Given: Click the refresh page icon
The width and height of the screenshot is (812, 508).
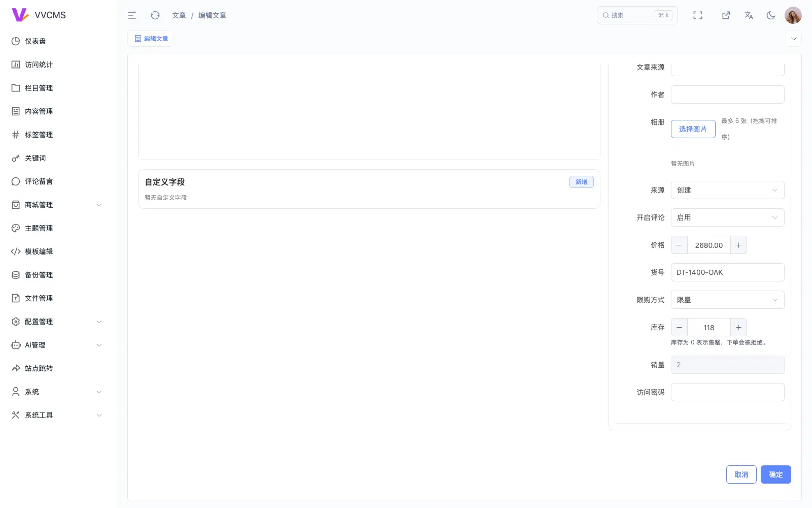Looking at the screenshot, I should (x=155, y=15).
